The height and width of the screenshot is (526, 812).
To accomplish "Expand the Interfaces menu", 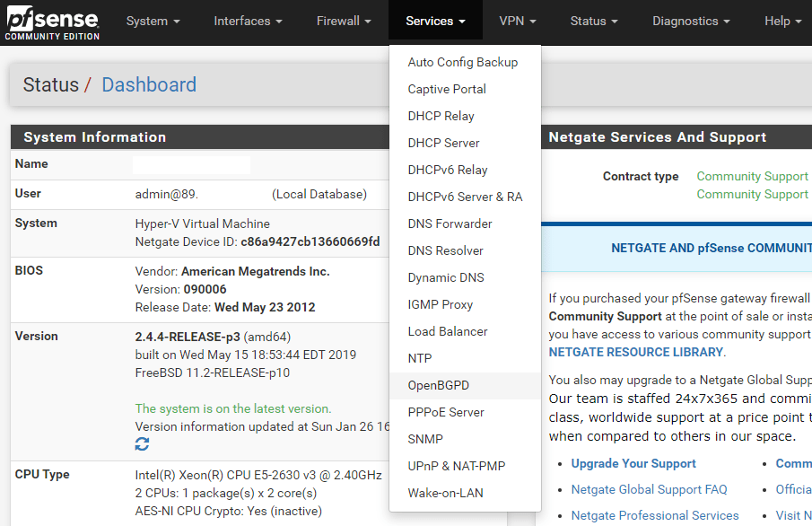I will pos(248,22).
